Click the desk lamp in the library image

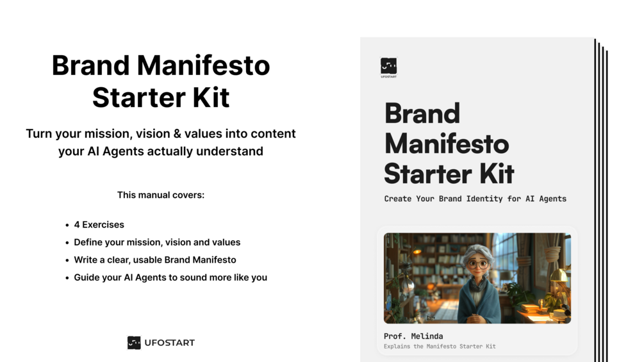[557, 277]
